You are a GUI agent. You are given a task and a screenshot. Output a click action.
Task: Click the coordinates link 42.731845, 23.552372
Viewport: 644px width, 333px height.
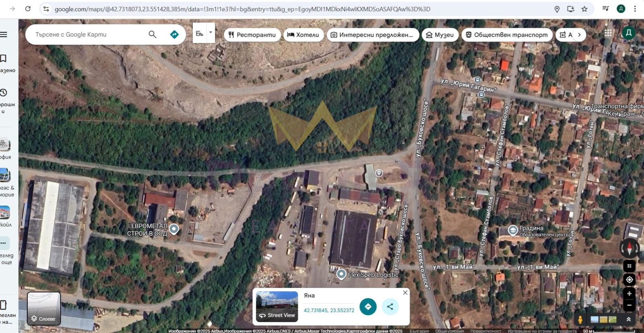click(329, 310)
